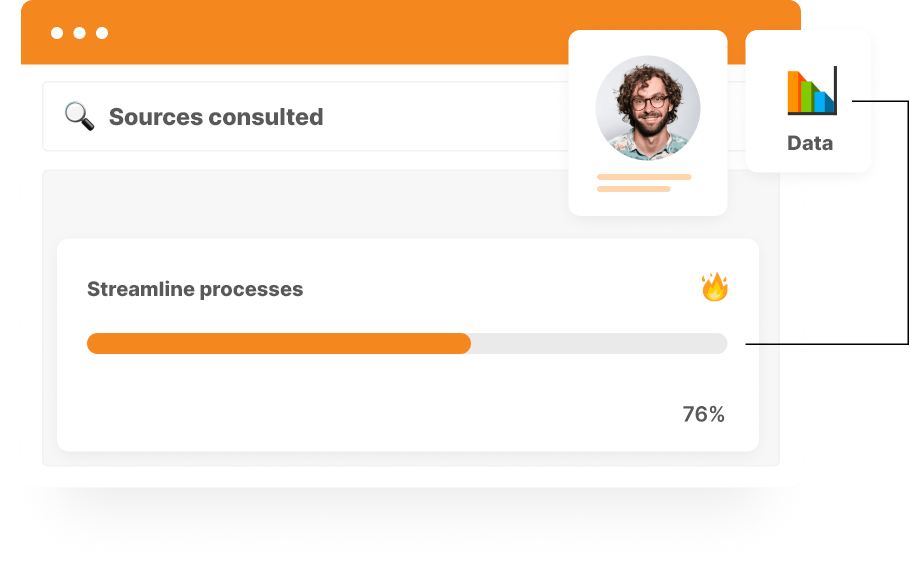Screen dimensions: 910x569
Task: Click the middle white window dot
Action: pos(80,33)
